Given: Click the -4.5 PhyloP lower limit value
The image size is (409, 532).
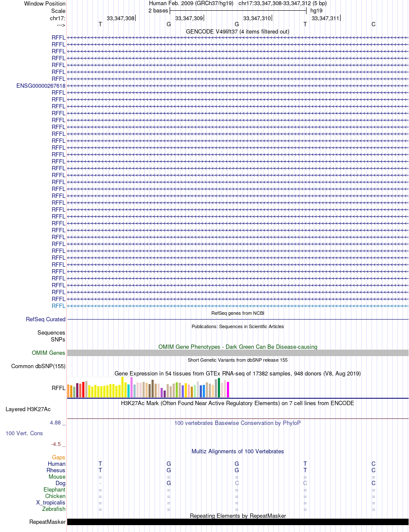Looking at the screenshot, I should 58,444.
